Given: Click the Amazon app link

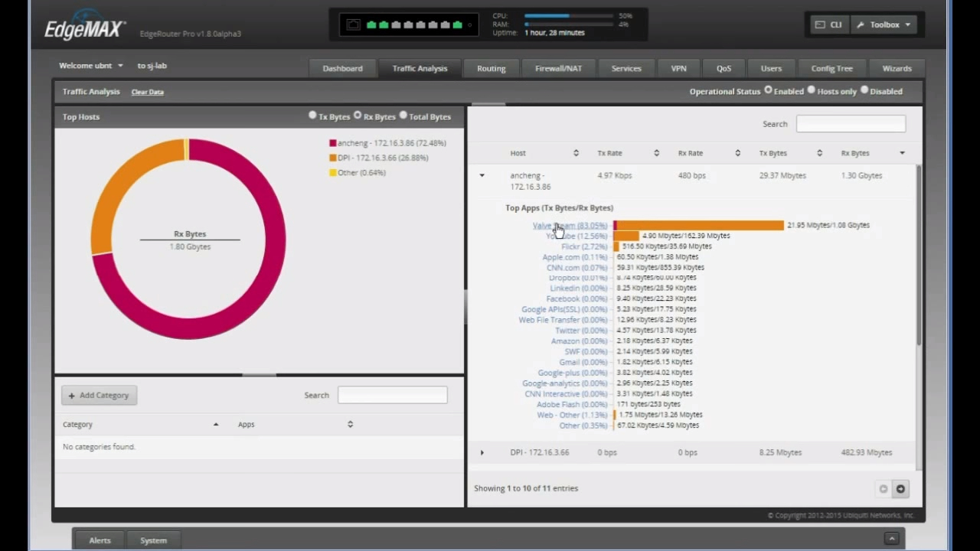Looking at the screenshot, I should click(x=580, y=341).
